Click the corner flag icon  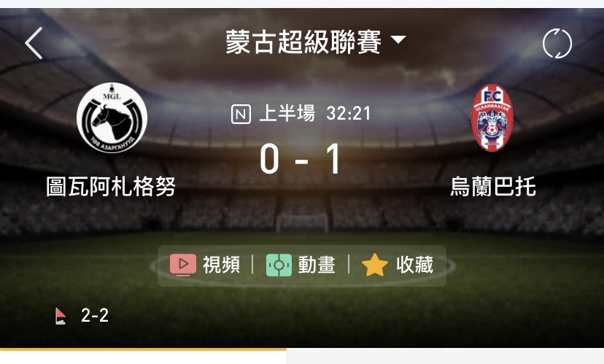point(61,317)
